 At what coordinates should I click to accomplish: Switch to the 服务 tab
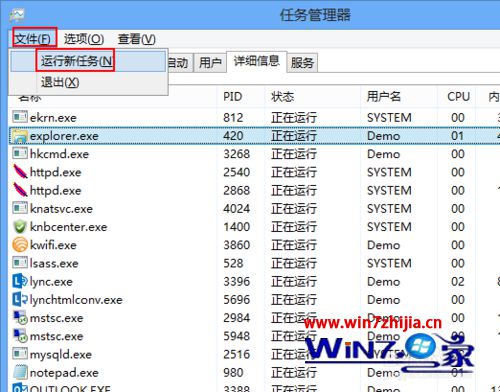pyautogui.click(x=302, y=63)
